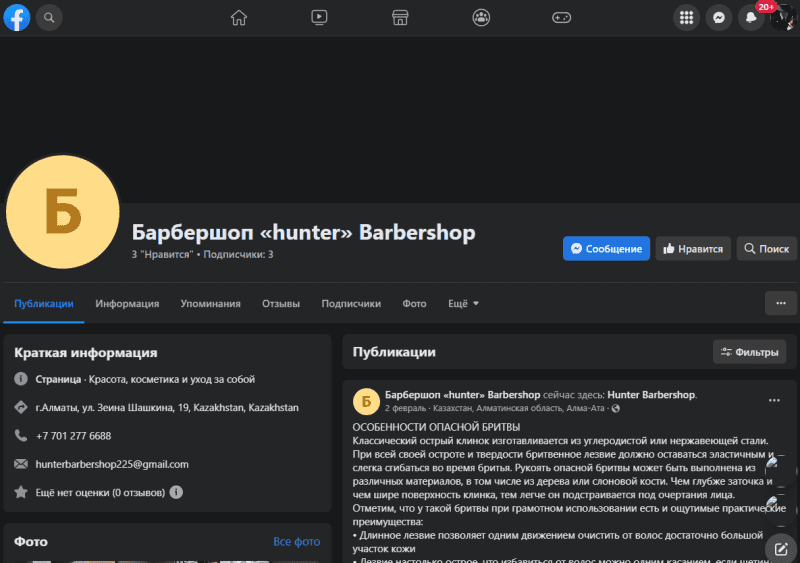Click the Facebook logo icon
This screenshot has height=563, width=800.
17,17
